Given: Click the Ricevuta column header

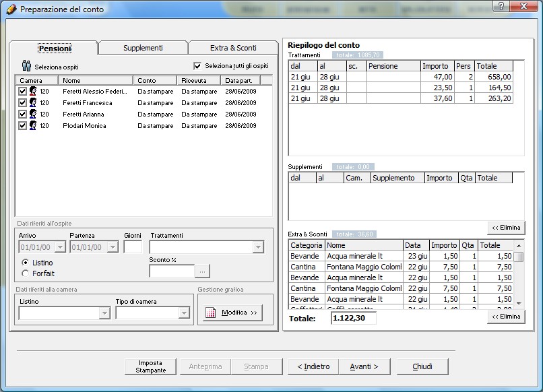Looking at the screenshot, I should tap(199, 80).
